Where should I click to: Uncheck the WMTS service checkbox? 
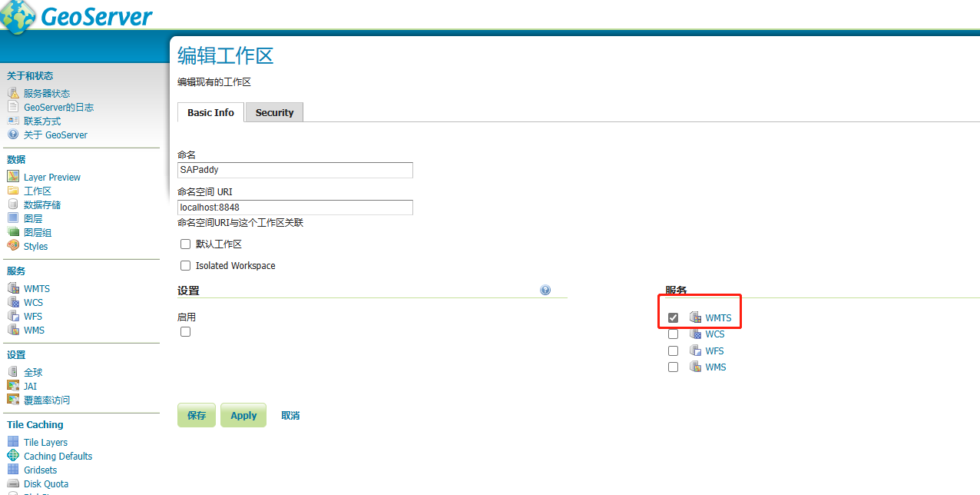click(674, 317)
